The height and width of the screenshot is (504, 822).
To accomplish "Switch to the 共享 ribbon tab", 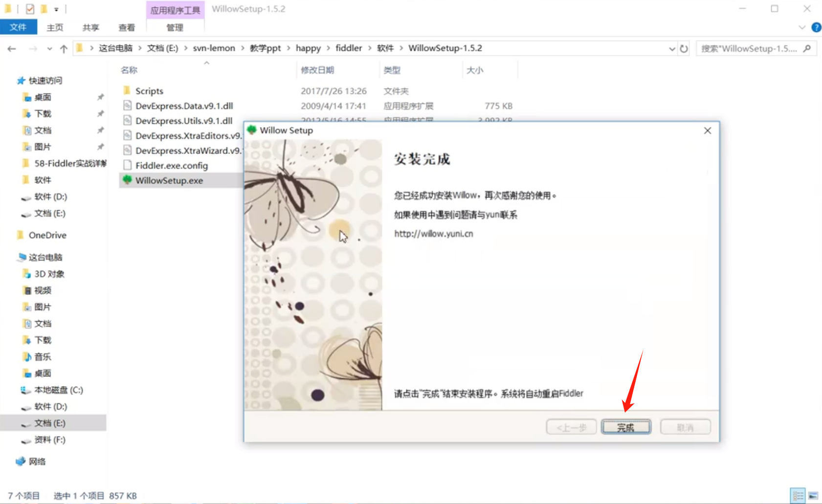I will pyautogui.click(x=90, y=27).
